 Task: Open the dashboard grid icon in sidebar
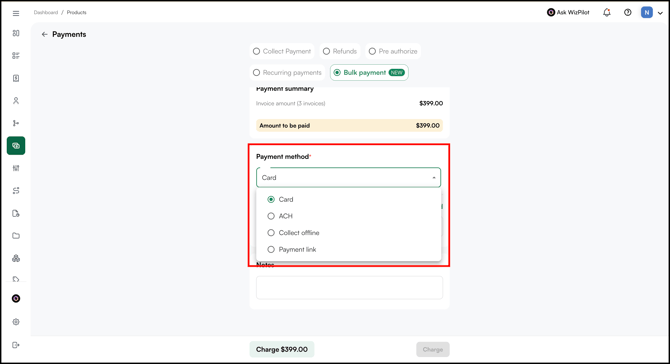coord(16,33)
